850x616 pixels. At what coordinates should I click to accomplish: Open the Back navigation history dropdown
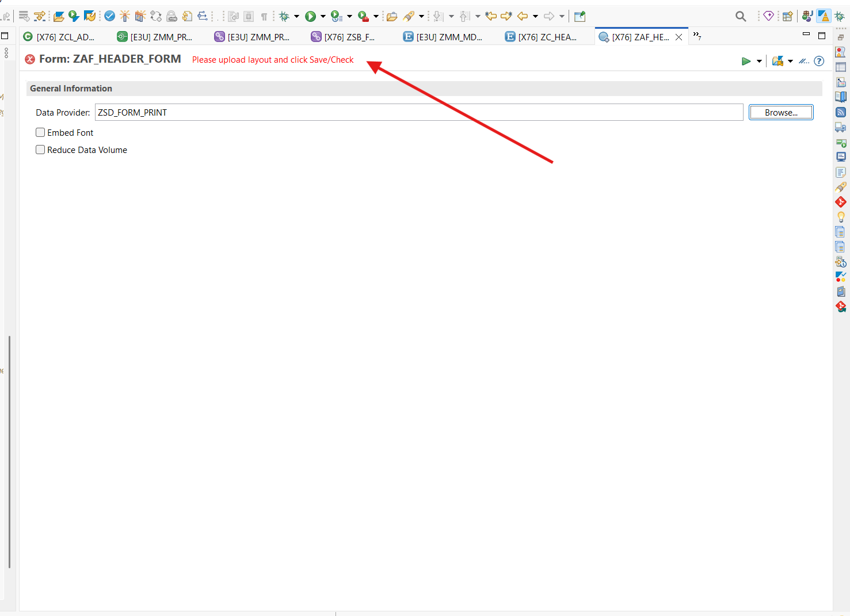click(535, 16)
